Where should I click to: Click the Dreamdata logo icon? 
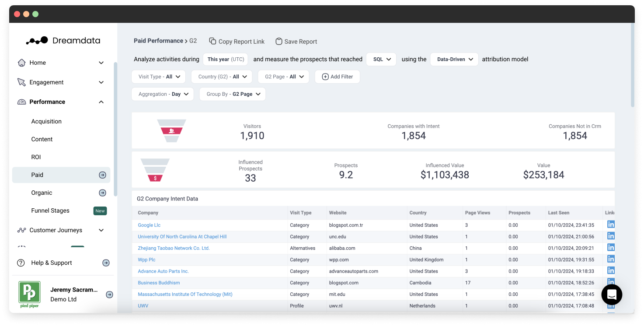pyautogui.click(x=37, y=41)
